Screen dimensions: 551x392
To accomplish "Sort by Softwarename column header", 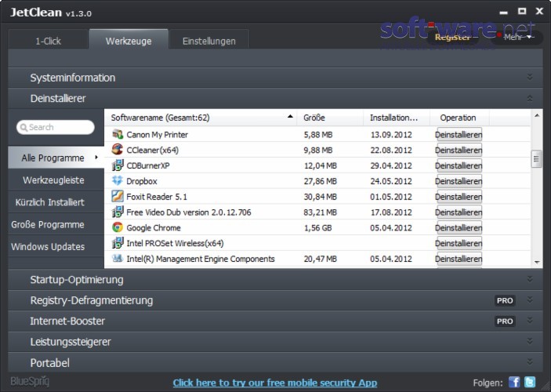I will coord(201,118).
